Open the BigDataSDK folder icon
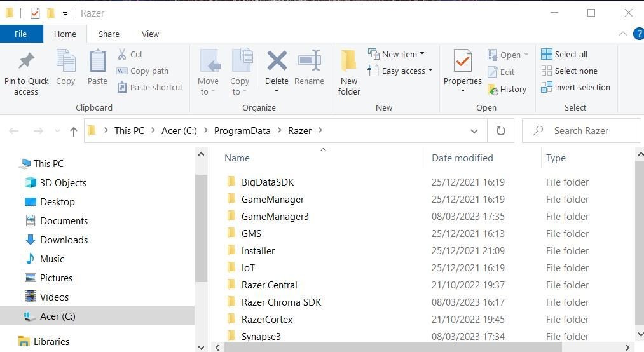The width and height of the screenshot is (644, 352). tap(231, 181)
